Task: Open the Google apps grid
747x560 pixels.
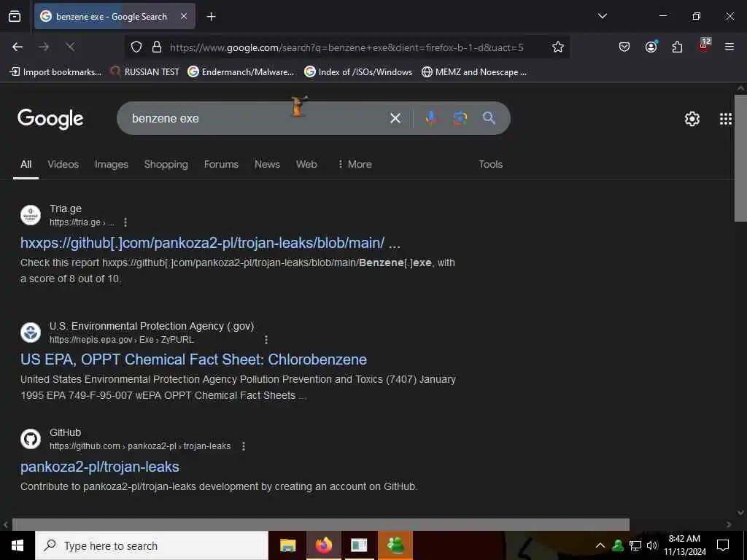Action: coord(726,119)
